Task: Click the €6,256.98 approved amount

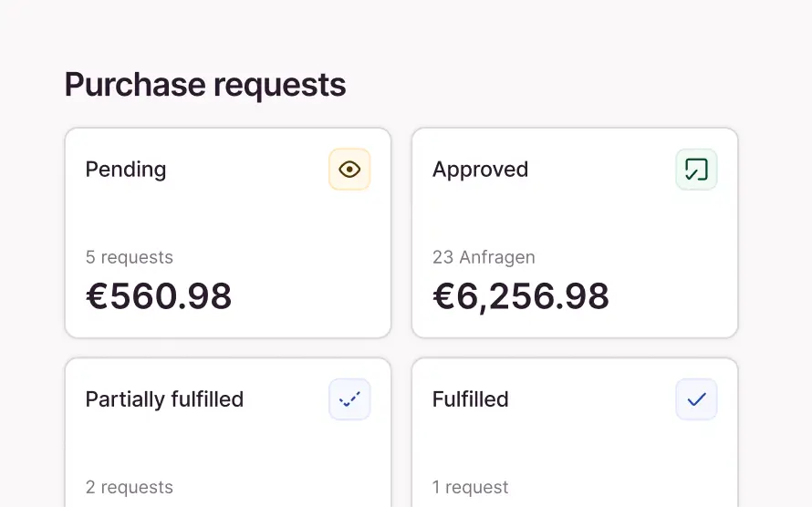Action: 520,296
